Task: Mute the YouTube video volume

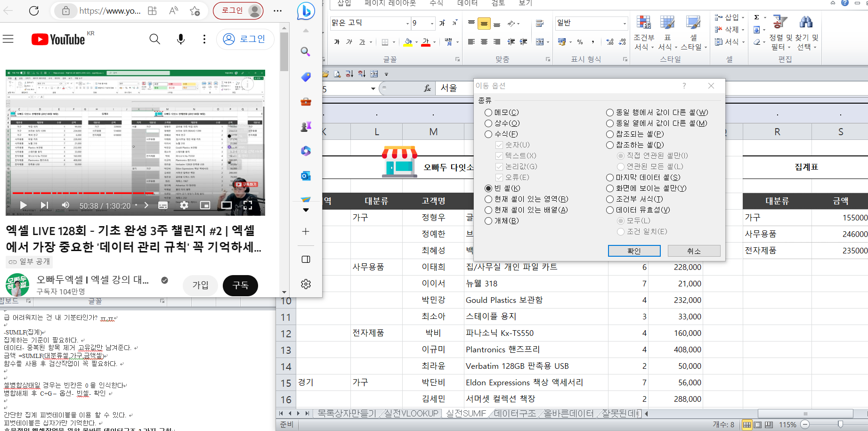Action: coord(65,205)
